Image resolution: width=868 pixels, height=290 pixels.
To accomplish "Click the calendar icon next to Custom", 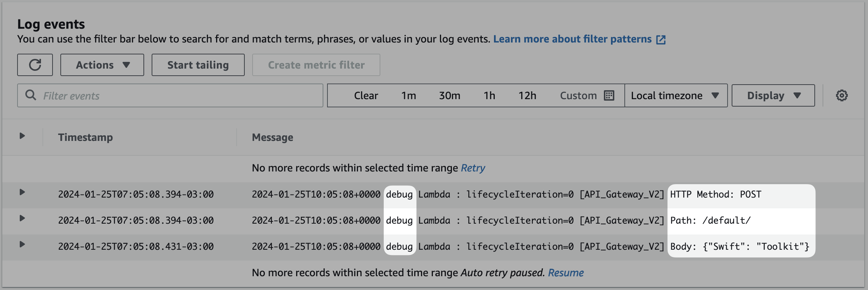I will (x=609, y=95).
